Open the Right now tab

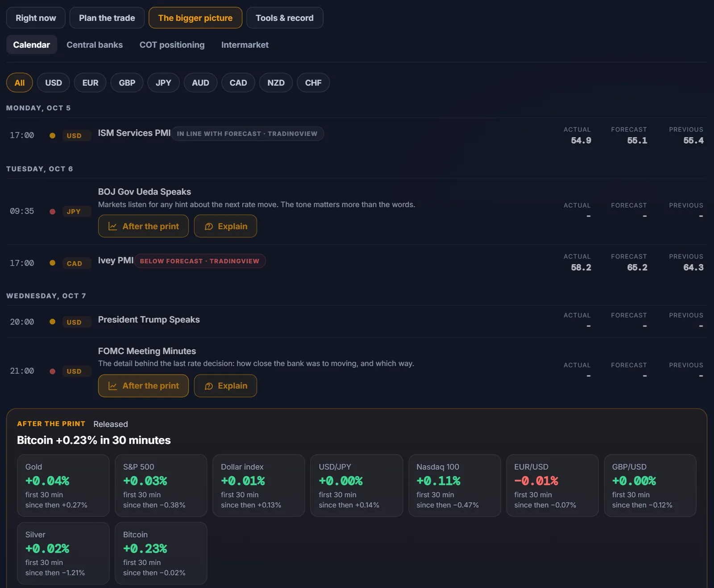pos(36,18)
